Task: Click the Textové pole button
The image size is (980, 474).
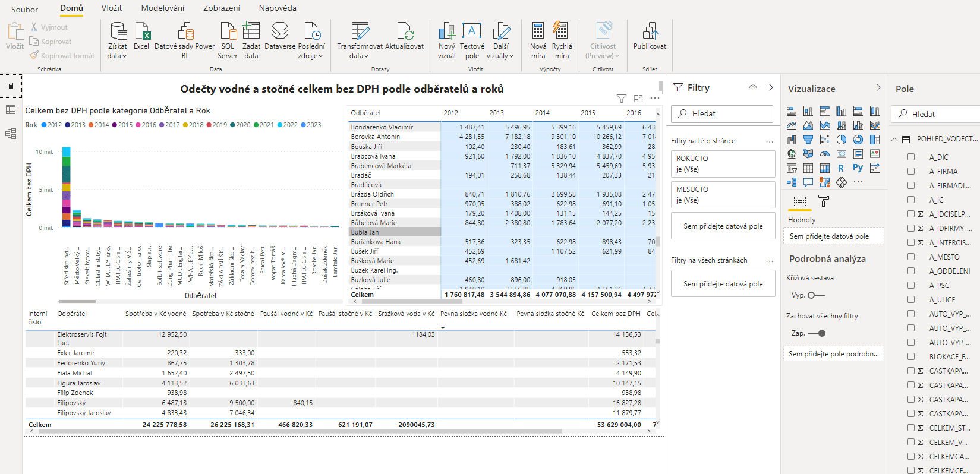Action: point(472,40)
